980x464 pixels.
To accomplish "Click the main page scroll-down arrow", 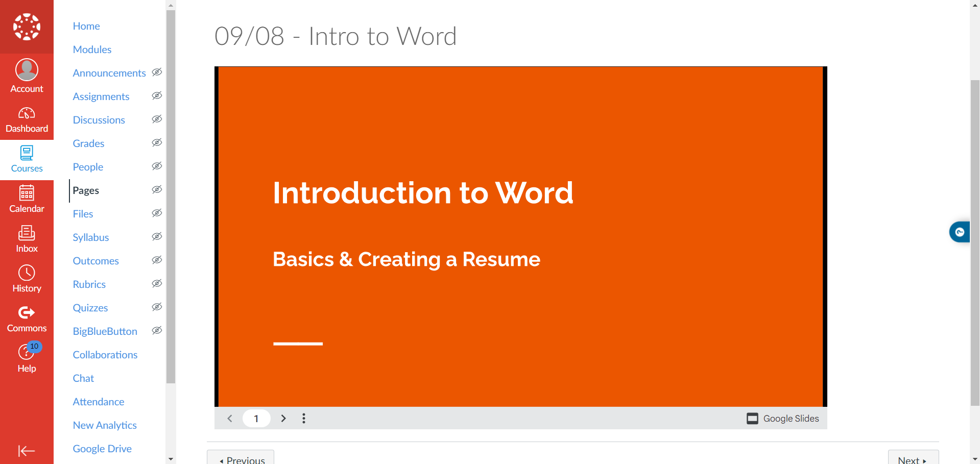I will [x=975, y=459].
